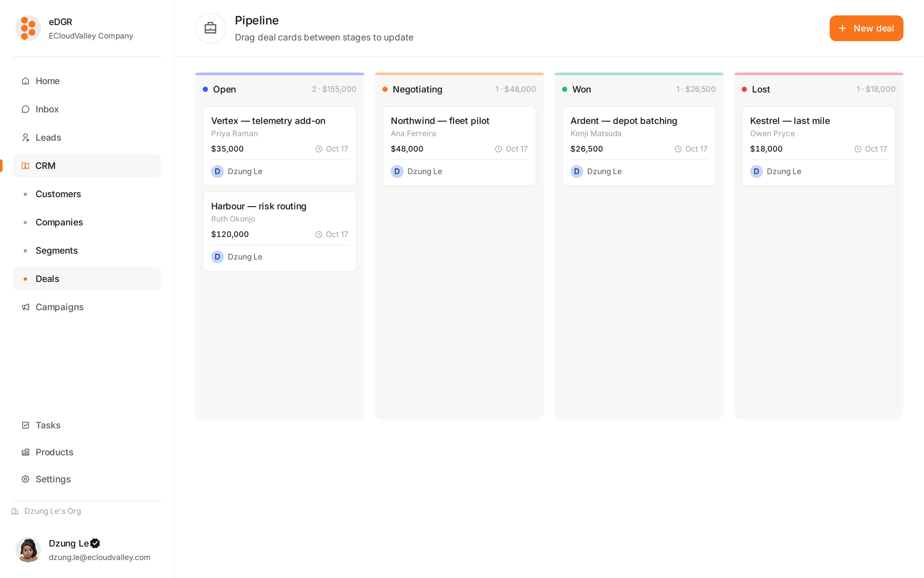Open Tasks from the sidebar
This screenshot has height=578, width=924.
pos(87,425)
